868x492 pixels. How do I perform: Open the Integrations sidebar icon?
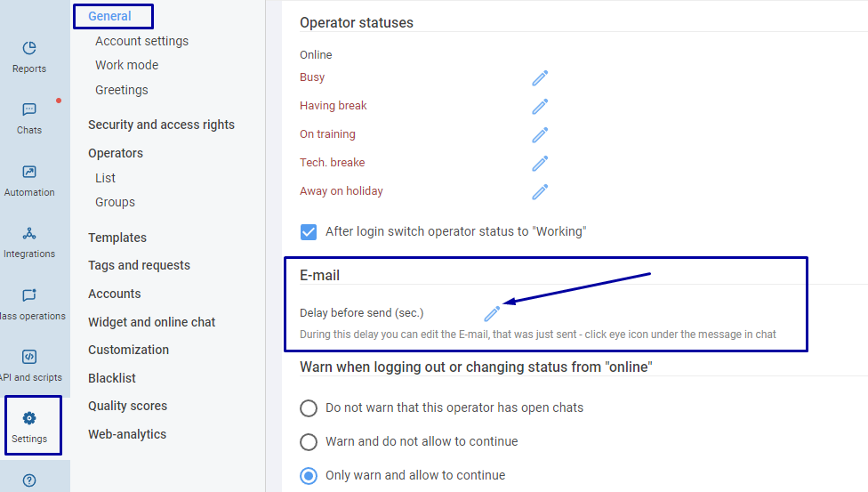(x=29, y=234)
